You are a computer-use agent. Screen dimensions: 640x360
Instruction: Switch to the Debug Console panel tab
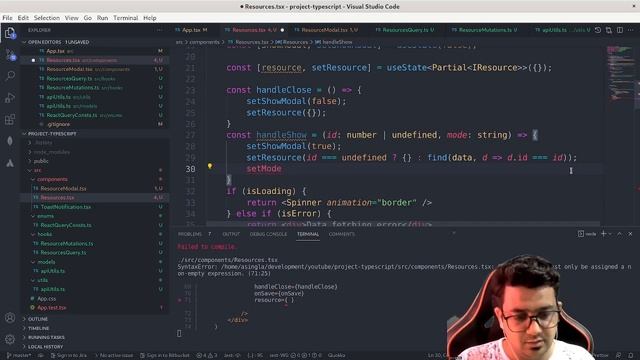click(268, 234)
